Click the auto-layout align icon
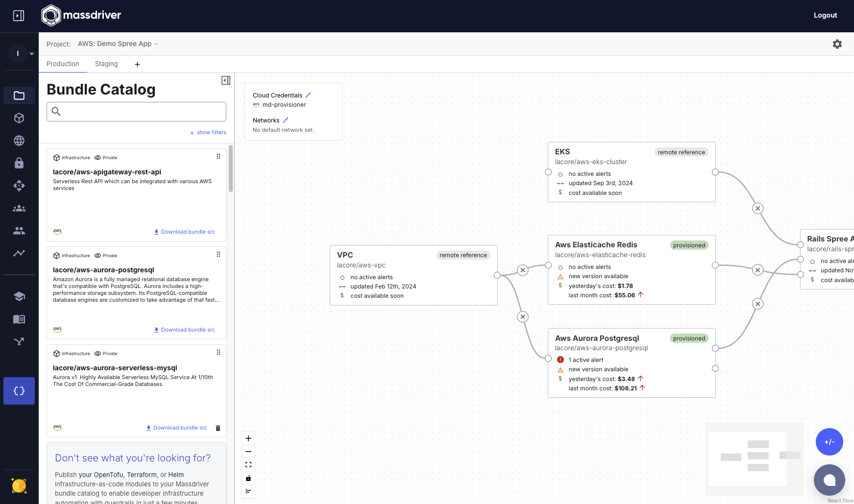This screenshot has width=854, height=504. 248,491
